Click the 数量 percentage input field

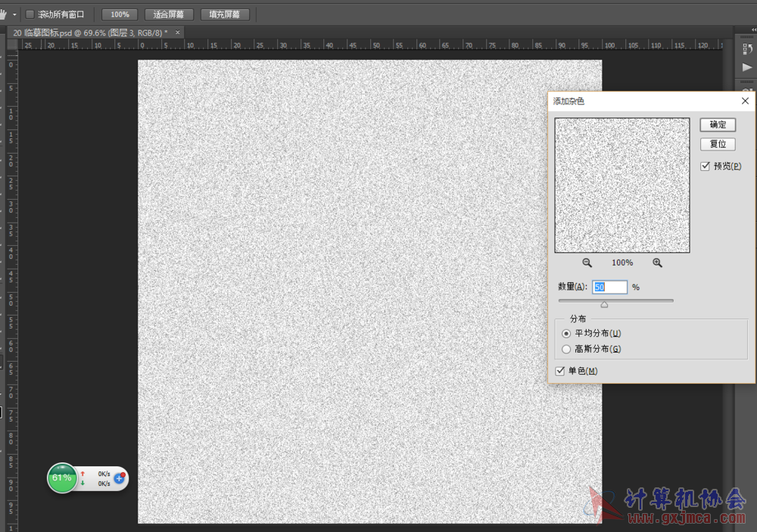(x=609, y=288)
